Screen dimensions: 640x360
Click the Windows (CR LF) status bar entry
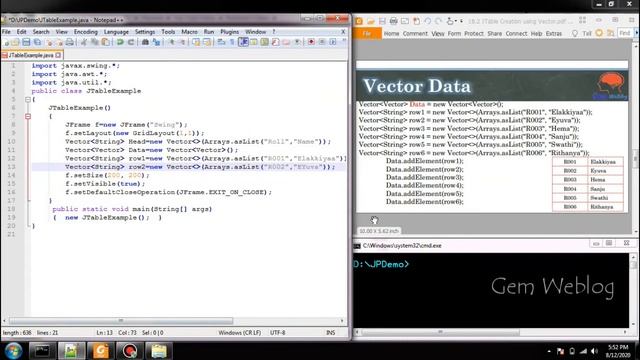pyautogui.click(x=240, y=333)
